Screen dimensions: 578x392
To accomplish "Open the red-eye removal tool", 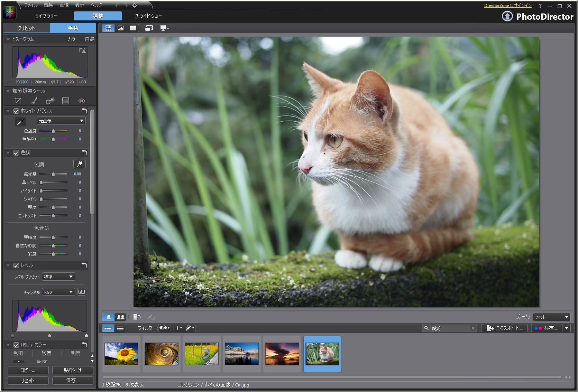I will tap(81, 101).
